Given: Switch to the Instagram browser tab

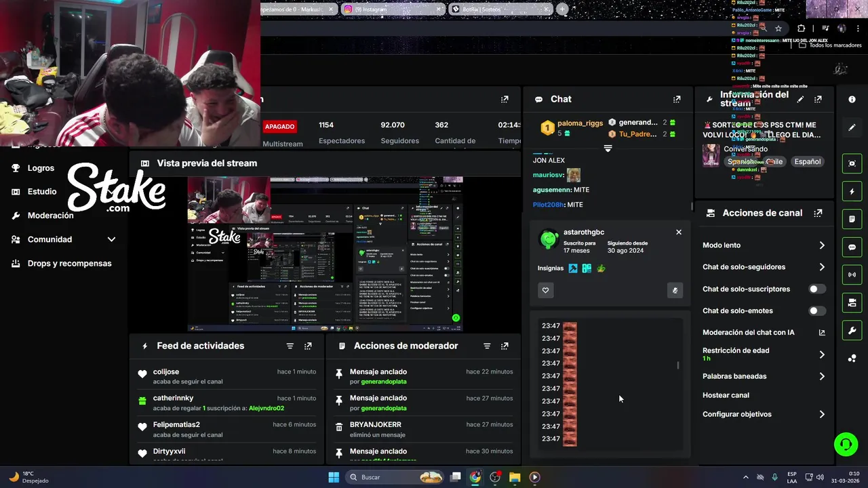Looking at the screenshot, I should click(x=391, y=9).
